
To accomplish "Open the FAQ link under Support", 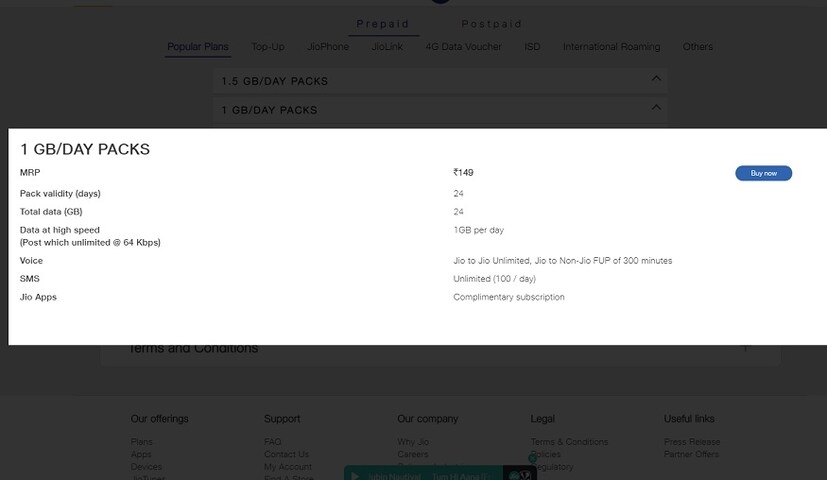I will (272, 442).
